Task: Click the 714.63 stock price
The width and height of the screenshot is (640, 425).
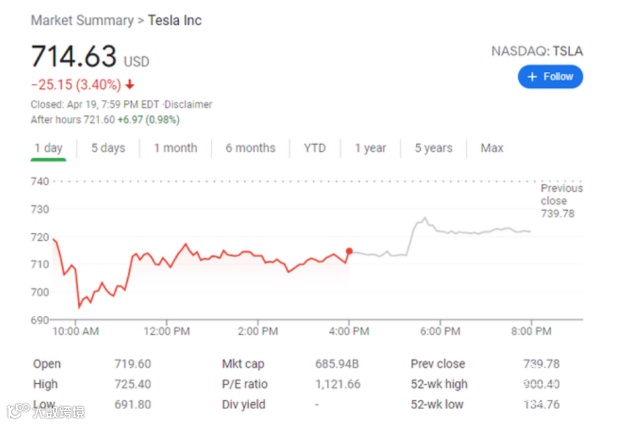Action: 74,56
